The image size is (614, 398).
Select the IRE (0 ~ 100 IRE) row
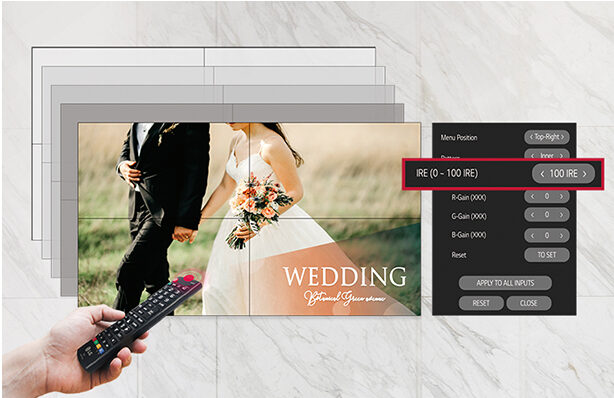tap(503, 174)
